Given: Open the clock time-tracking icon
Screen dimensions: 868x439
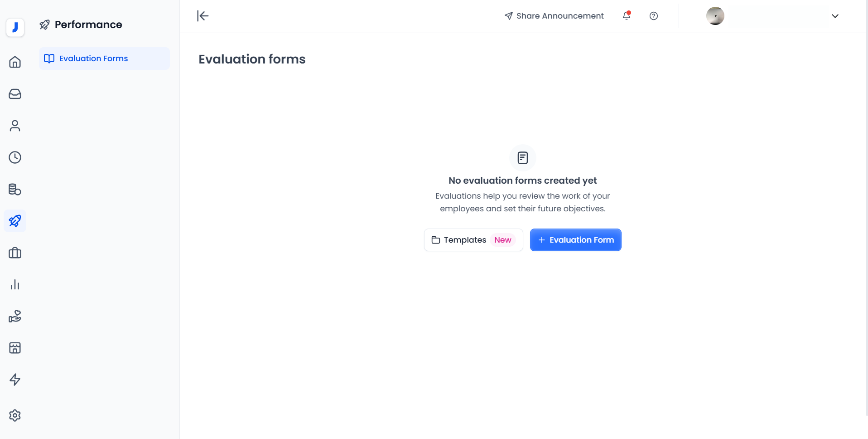Looking at the screenshot, I should click(15, 157).
